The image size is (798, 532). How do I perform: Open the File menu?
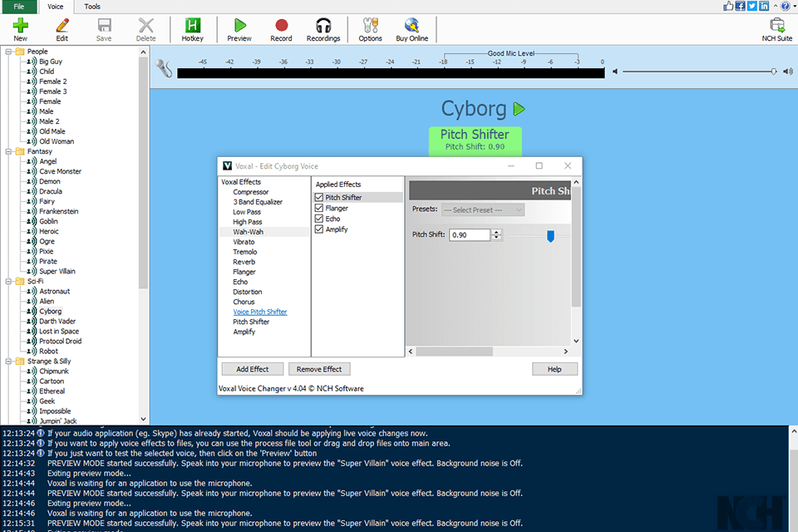[x=19, y=7]
